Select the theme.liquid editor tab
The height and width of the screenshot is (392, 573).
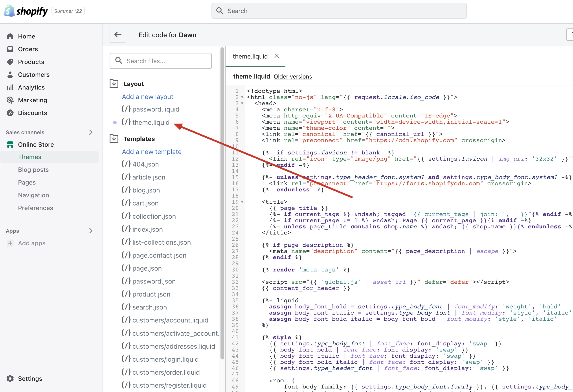(250, 57)
